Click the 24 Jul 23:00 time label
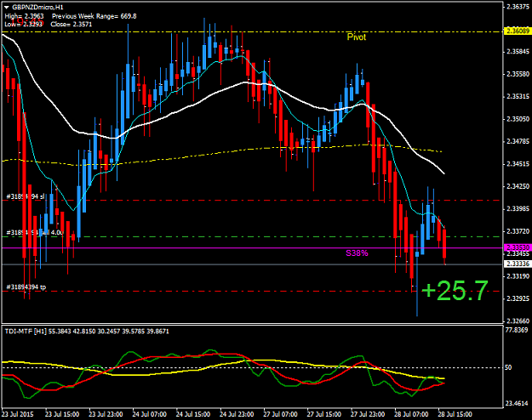This screenshot has width=532, height=420. (x=237, y=414)
